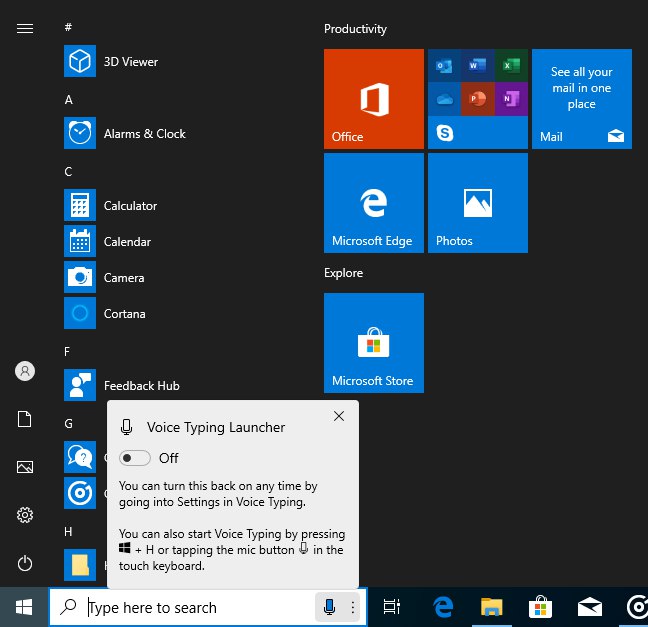This screenshot has height=627, width=648.
Task: Open the user account menu
Action: coord(25,371)
